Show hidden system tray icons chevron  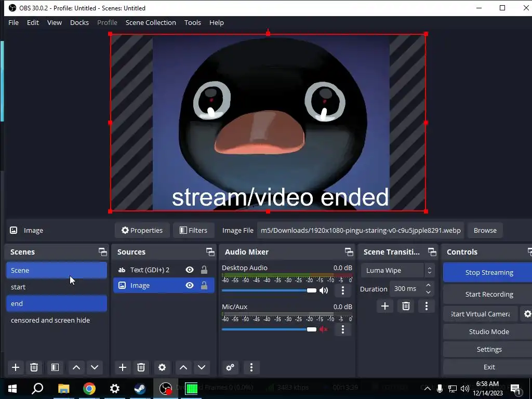428,389
